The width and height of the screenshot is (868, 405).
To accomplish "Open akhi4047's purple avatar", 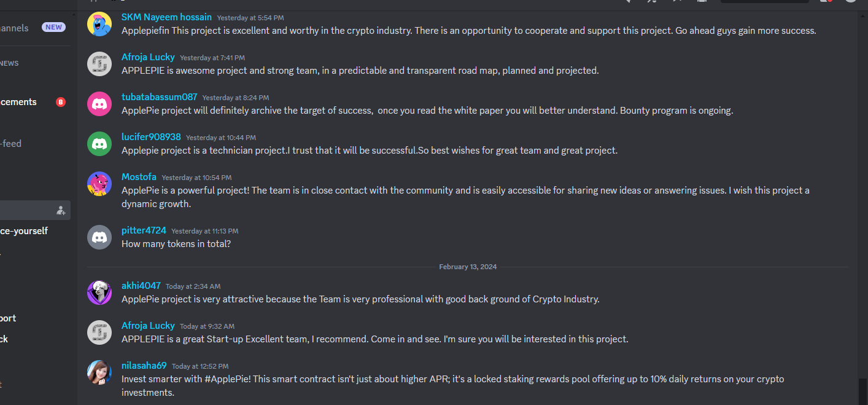I will pos(99,293).
